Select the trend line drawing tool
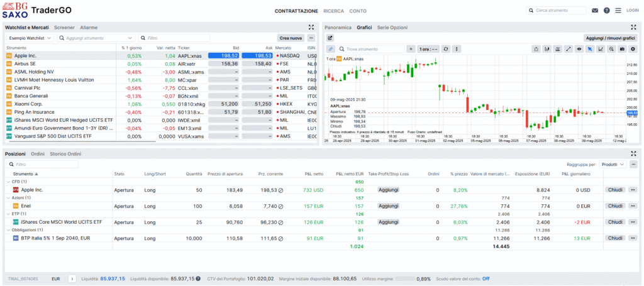The width and height of the screenshot is (644, 286). 569,49
